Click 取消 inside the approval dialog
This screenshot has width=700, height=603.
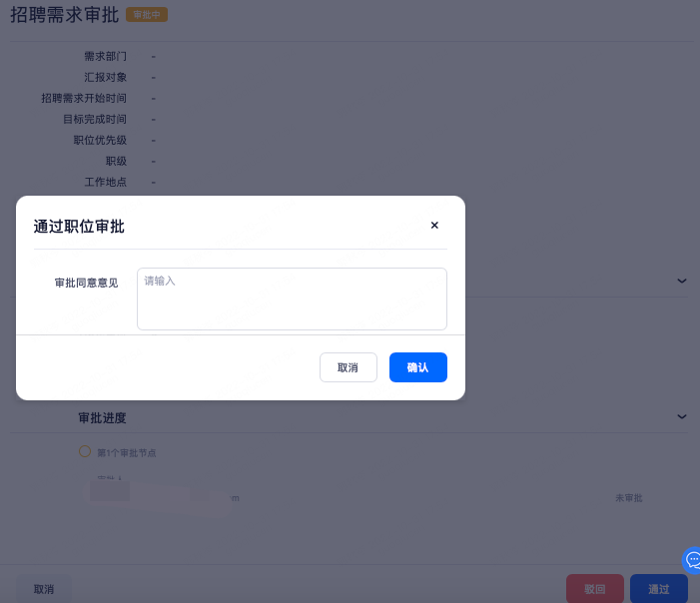(x=348, y=367)
